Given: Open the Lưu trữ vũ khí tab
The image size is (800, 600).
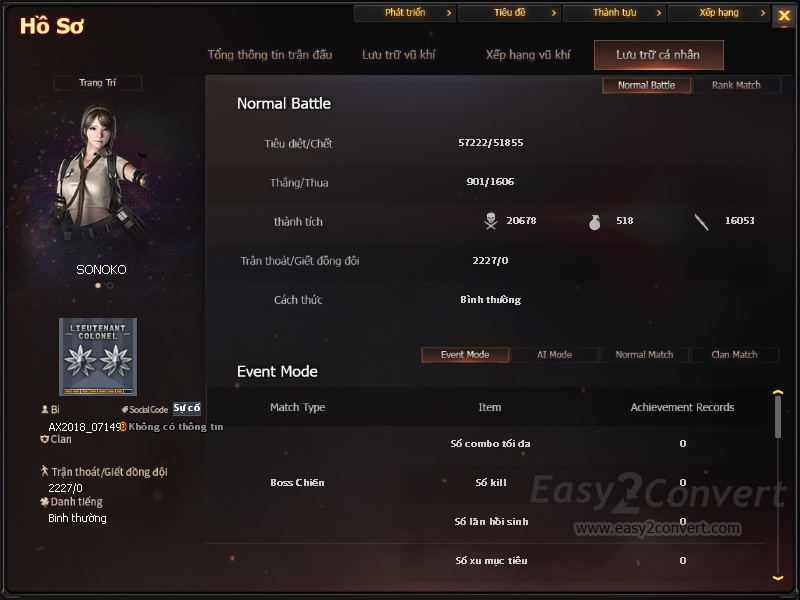Looking at the screenshot, I should pos(398,55).
